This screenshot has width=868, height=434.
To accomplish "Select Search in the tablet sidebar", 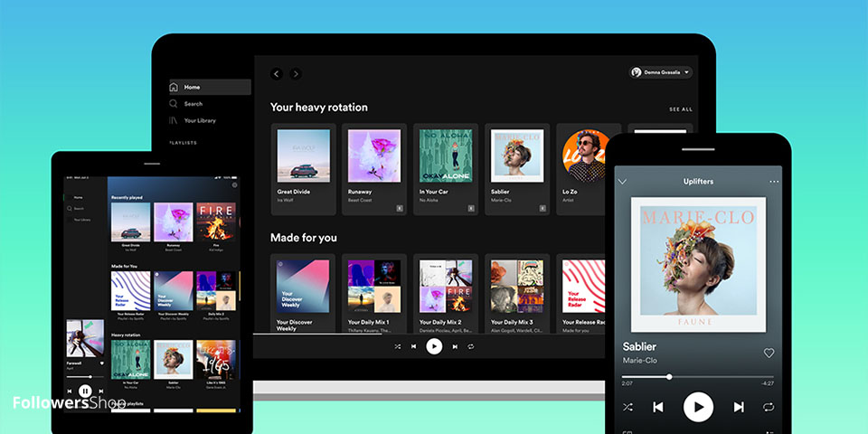I will click(76, 209).
